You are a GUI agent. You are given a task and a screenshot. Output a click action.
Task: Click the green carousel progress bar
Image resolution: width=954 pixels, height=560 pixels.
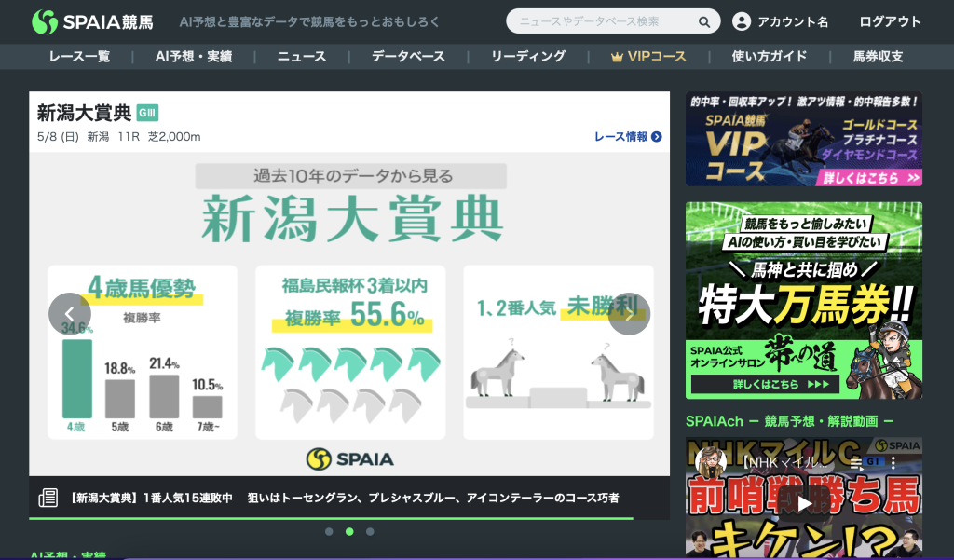331,518
